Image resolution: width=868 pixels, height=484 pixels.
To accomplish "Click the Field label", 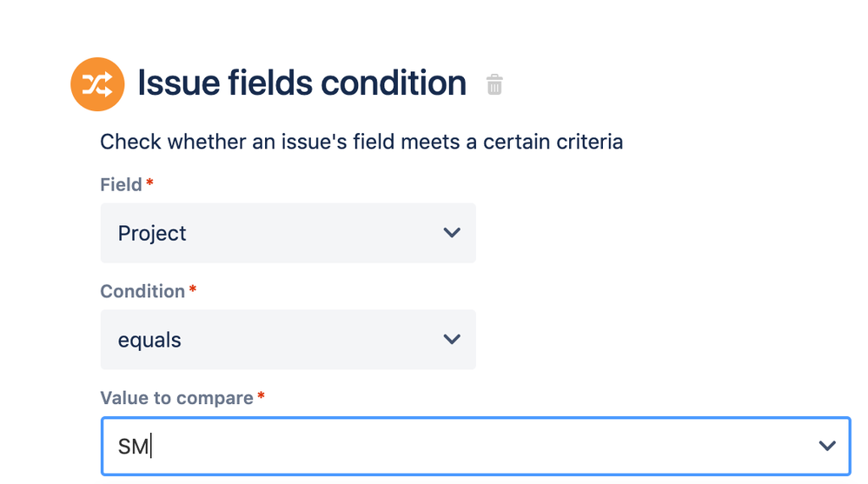I will tap(121, 185).
